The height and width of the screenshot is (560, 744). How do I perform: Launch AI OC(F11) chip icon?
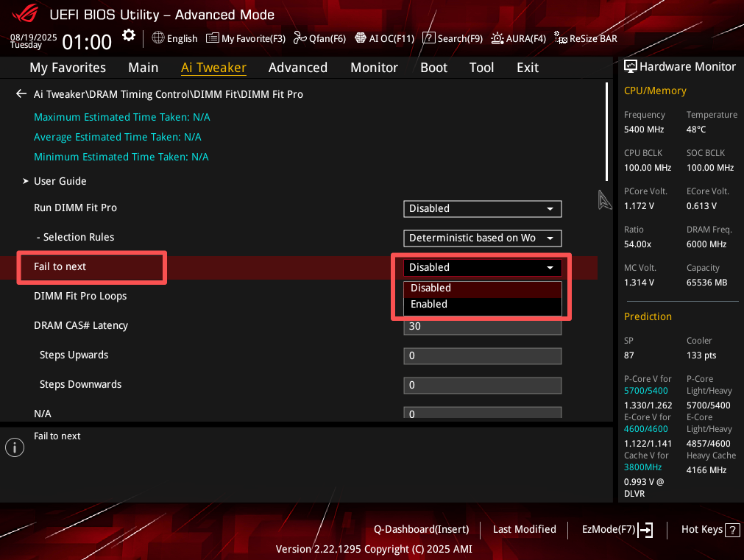[361, 38]
